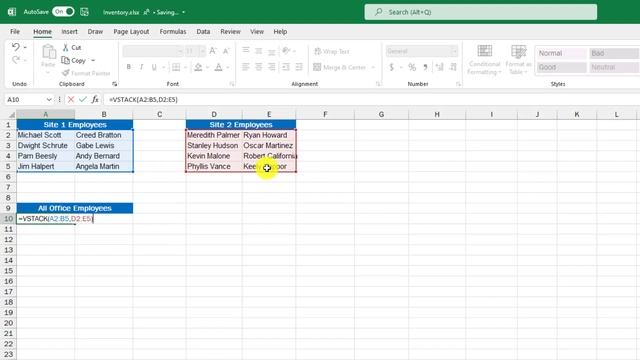Screen dimensions: 640x360
Task: Click the Redo arrow icon
Action: coord(16,60)
